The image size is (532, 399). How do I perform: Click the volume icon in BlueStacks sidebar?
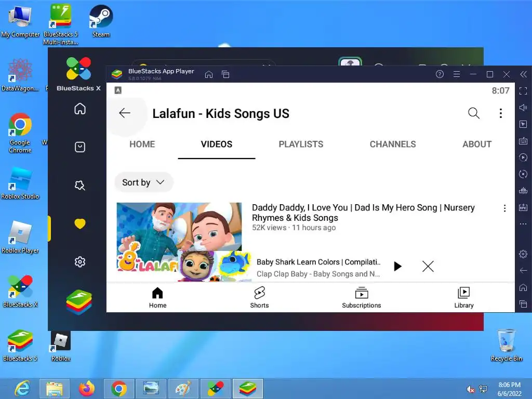pyautogui.click(x=523, y=108)
